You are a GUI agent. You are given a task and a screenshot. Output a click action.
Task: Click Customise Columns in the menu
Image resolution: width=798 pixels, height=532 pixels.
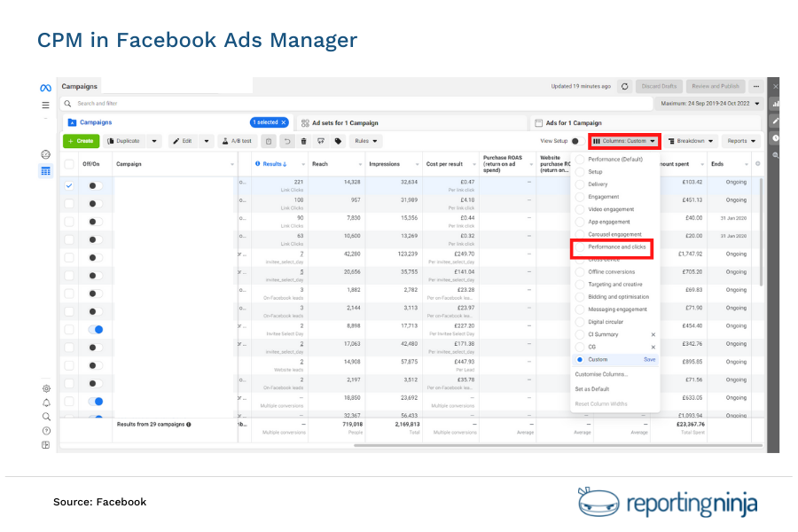(x=601, y=375)
